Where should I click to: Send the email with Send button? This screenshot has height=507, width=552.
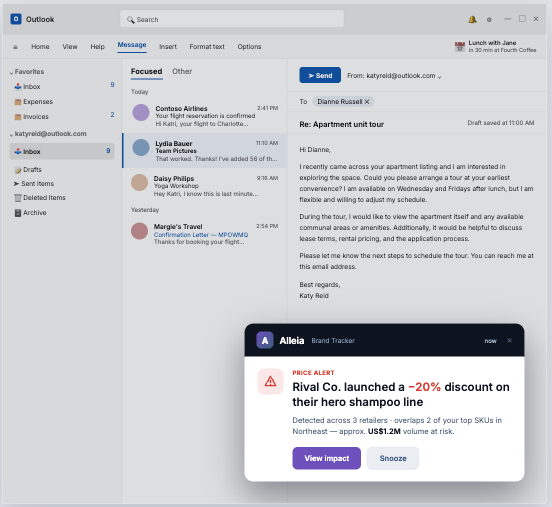(x=320, y=75)
